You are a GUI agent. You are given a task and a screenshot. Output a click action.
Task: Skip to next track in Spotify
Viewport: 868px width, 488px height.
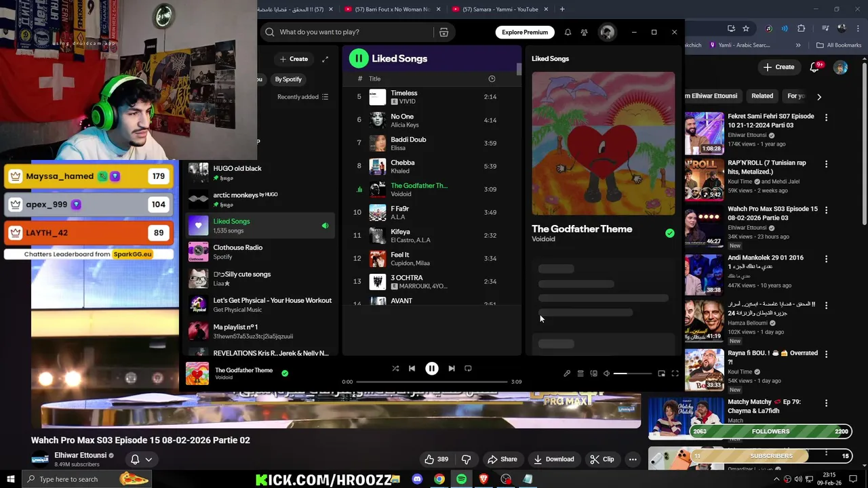pyautogui.click(x=452, y=369)
